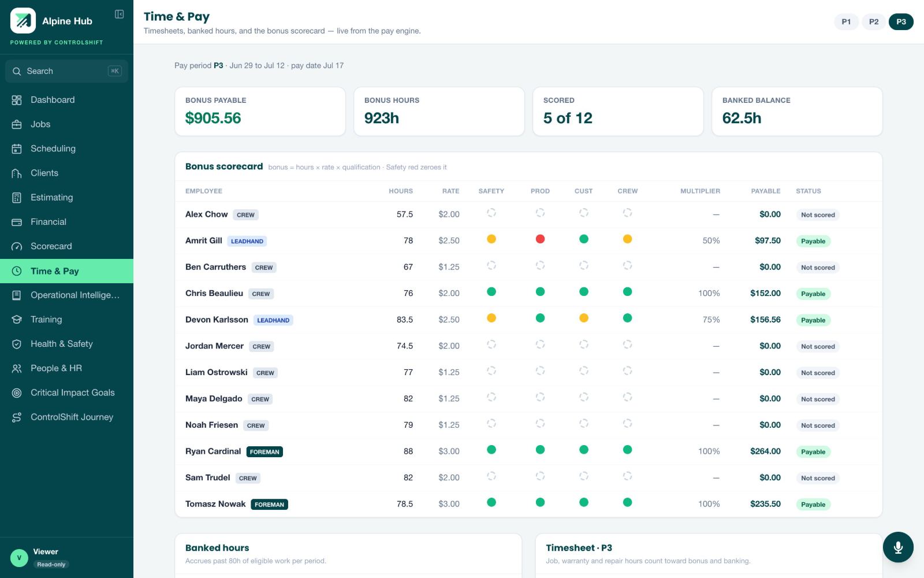Click the Sam Trudel employee name
The height and width of the screenshot is (578, 924).
(x=207, y=477)
